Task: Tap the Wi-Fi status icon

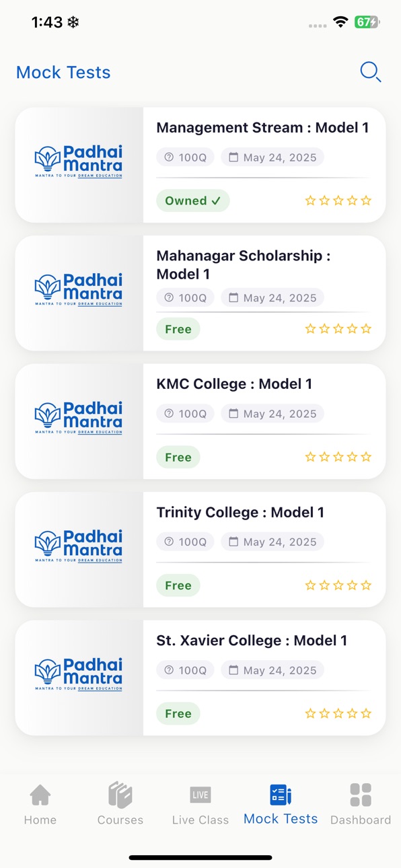Action: pos(340,22)
